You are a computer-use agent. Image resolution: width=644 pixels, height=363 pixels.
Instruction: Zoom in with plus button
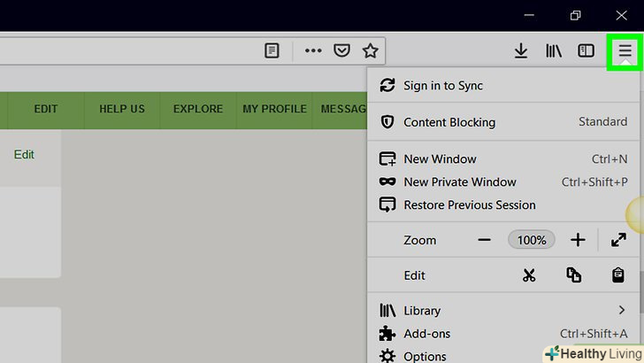click(578, 240)
